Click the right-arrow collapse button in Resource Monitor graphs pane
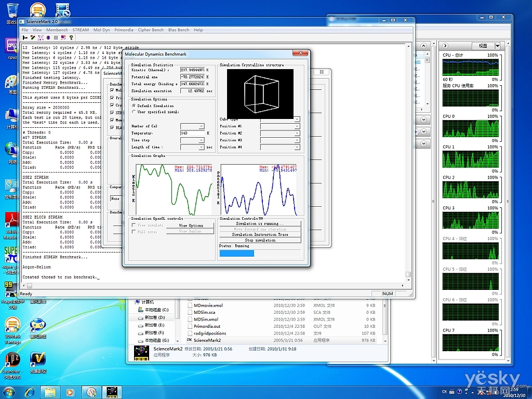The height and width of the screenshot is (399, 532). coord(445,46)
